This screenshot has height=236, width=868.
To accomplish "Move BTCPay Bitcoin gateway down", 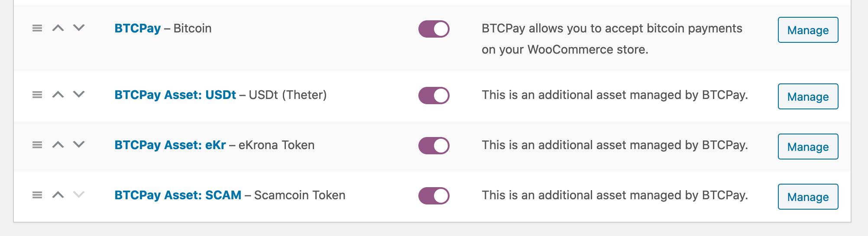I will point(79,28).
